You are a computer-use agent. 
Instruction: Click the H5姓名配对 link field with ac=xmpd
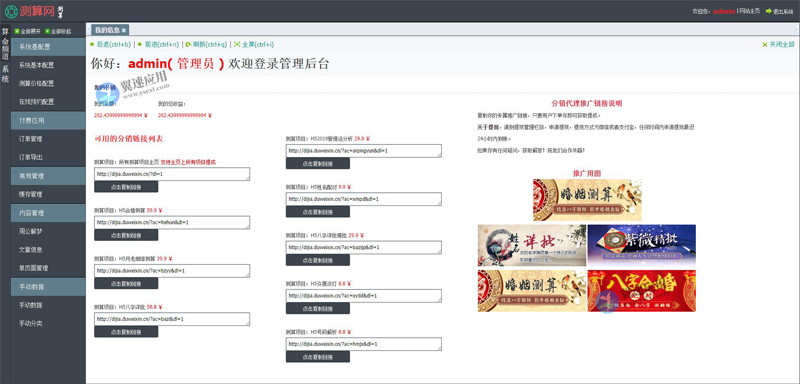click(x=364, y=199)
